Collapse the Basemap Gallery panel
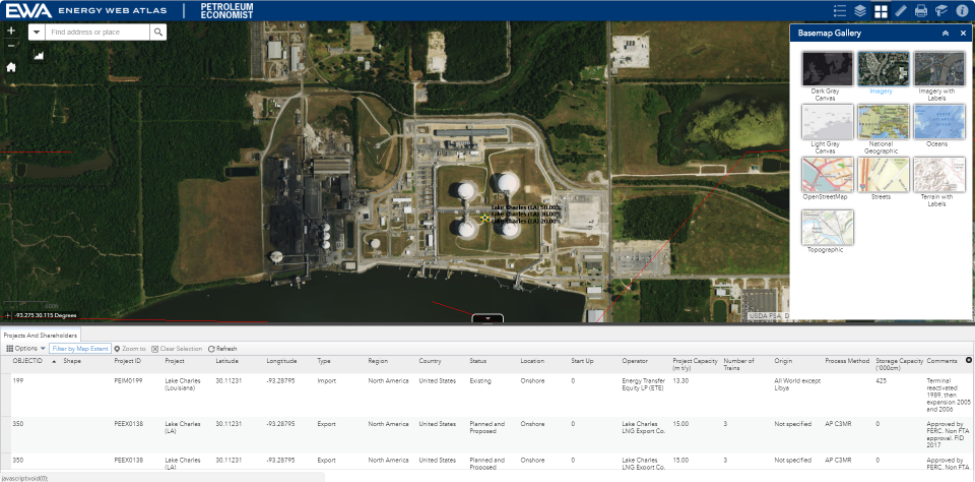This screenshot has width=975, height=482. tap(946, 33)
